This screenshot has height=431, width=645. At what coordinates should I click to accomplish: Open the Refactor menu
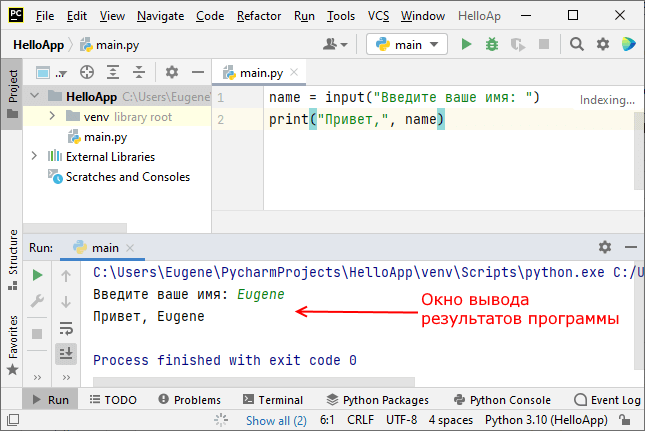click(x=259, y=16)
